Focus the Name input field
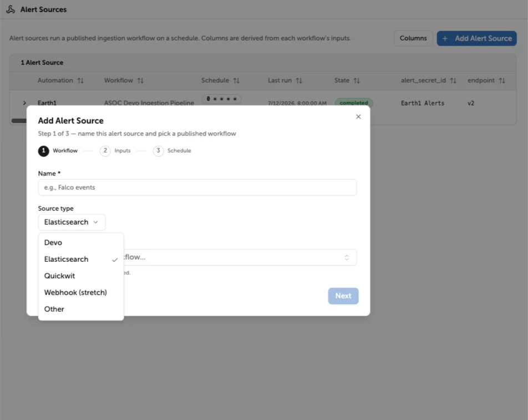528x420 pixels. 197,188
